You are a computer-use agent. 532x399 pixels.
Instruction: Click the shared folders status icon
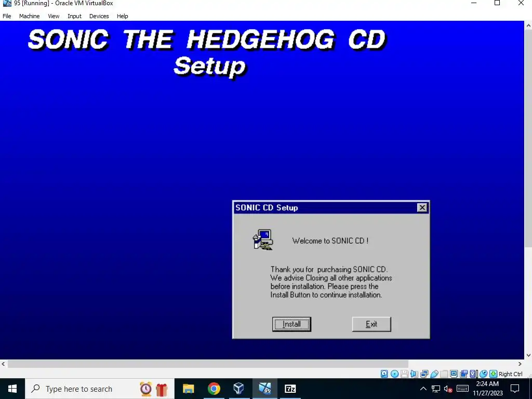tap(444, 374)
